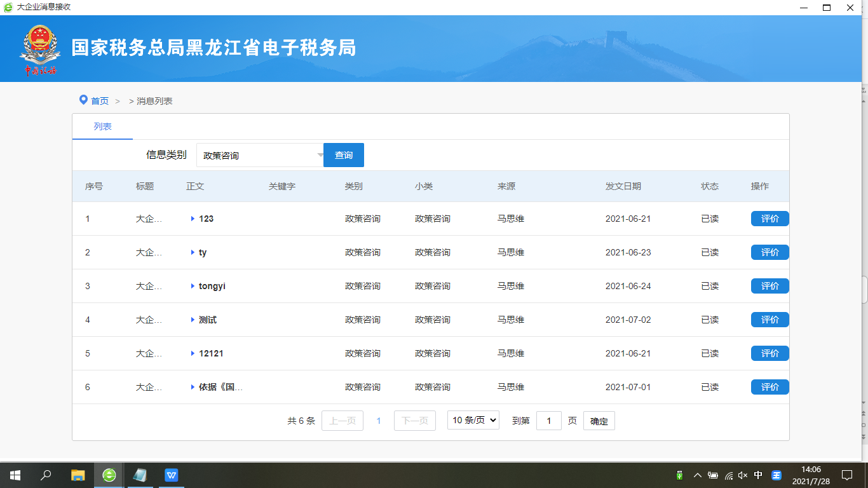
Task: Click the page number input field
Action: [548, 421]
